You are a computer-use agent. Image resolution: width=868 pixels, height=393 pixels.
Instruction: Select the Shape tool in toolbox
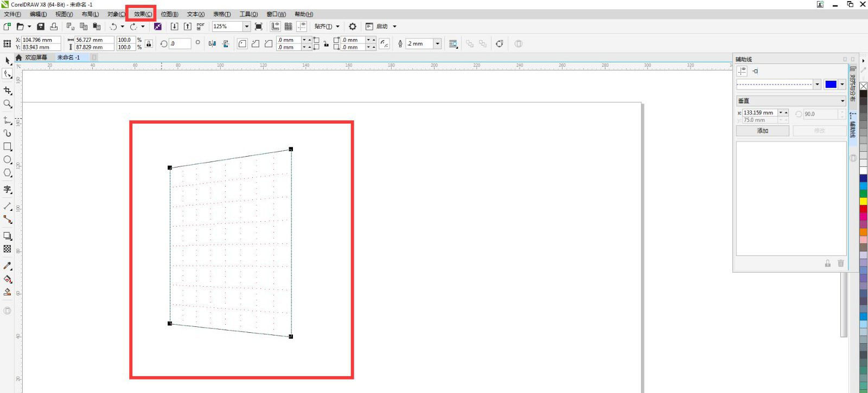pos(8,74)
